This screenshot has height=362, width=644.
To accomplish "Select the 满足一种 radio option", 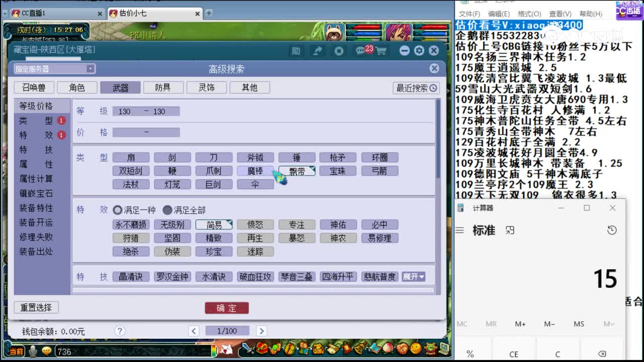I will [x=134, y=210].
